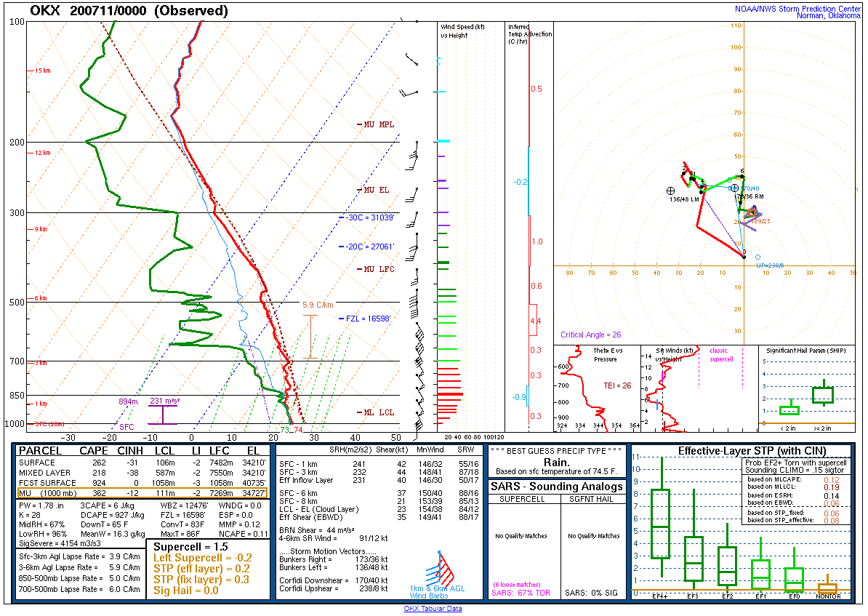Viewport: 868px width, 616px height.
Task: Click the SARS - Sounding Analogs heading
Action: tap(556, 487)
